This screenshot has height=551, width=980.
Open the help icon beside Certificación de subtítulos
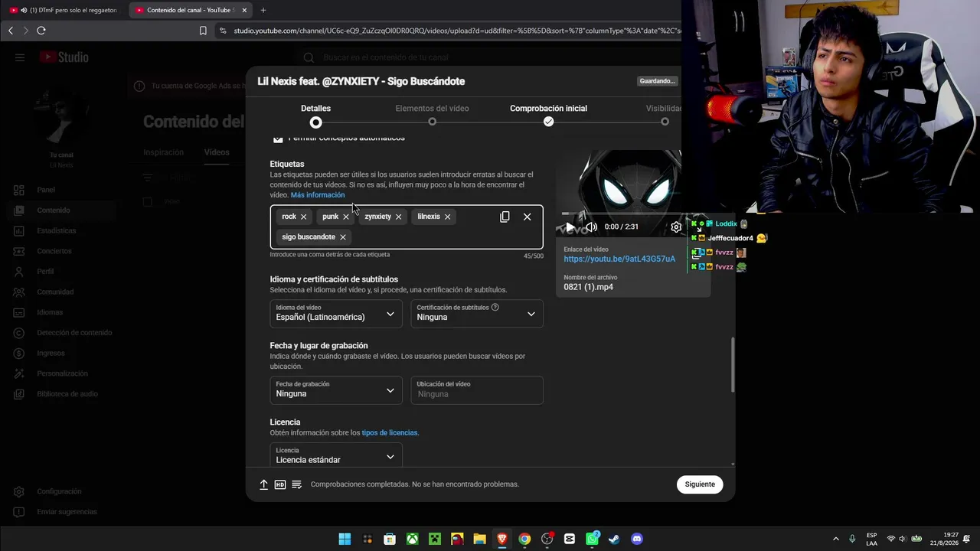[495, 308]
